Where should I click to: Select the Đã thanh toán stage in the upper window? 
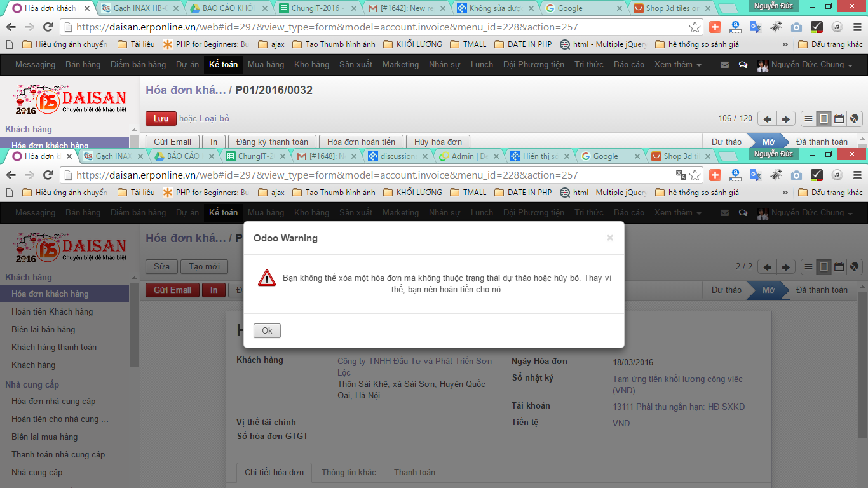822,142
